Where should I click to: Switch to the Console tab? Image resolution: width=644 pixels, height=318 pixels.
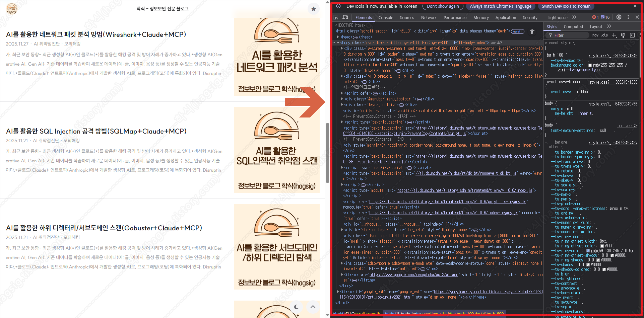click(x=386, y=18)
